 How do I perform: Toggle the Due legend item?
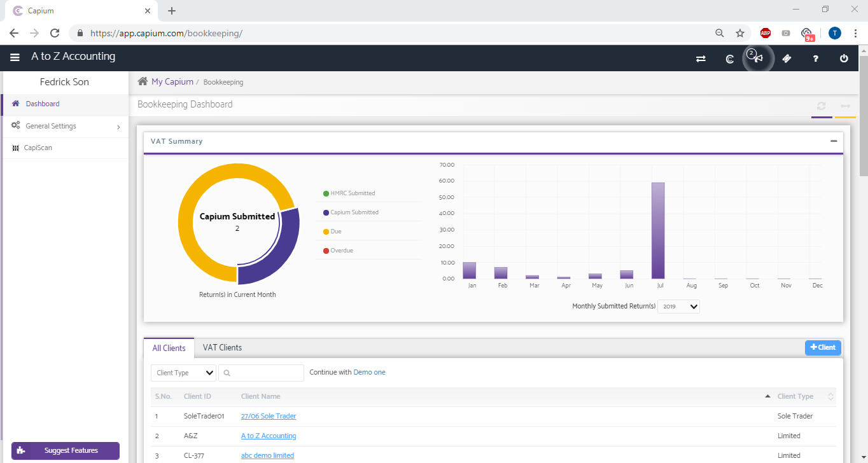[x=332, y=231]
